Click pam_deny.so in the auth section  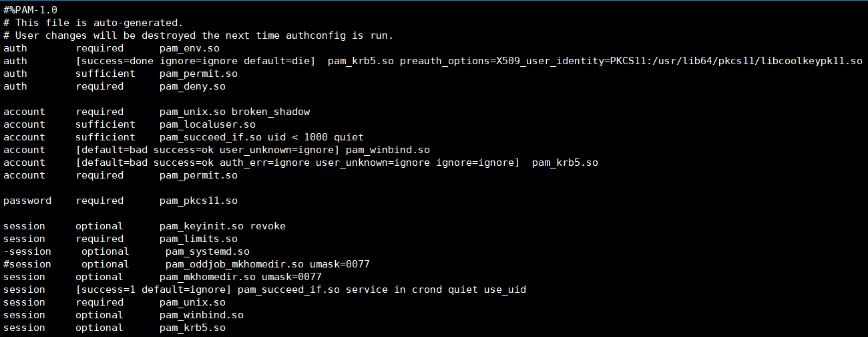192,86
